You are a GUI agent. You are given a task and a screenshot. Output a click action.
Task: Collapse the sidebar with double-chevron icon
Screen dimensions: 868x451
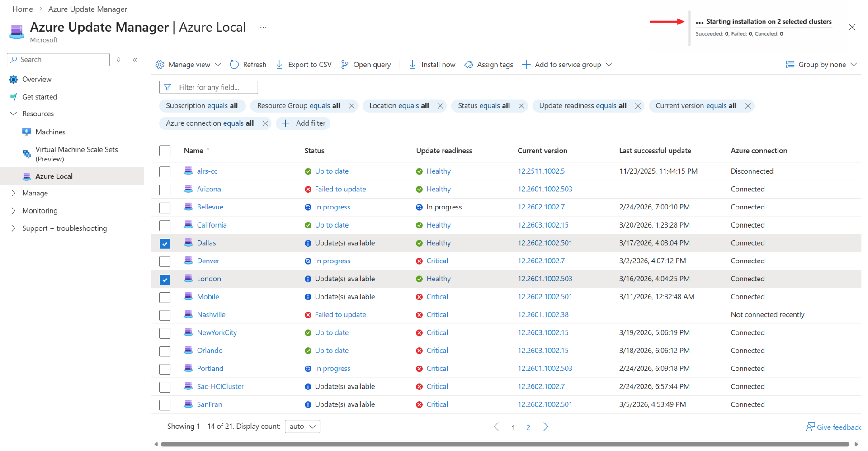pos(135,60)
